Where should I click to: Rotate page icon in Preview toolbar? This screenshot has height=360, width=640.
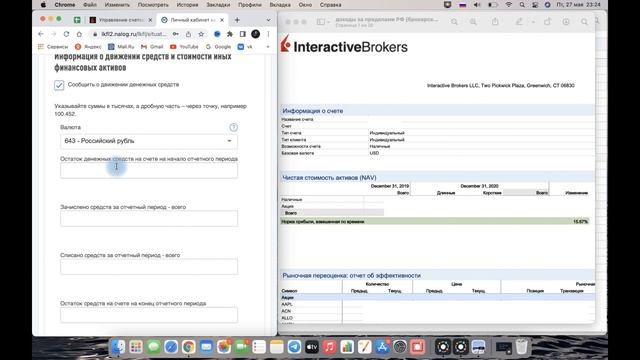pyautogui.click(x=547, y=22)
